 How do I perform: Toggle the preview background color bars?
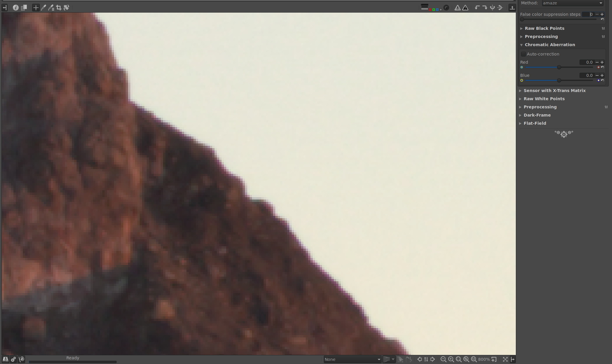coord(424,7)
